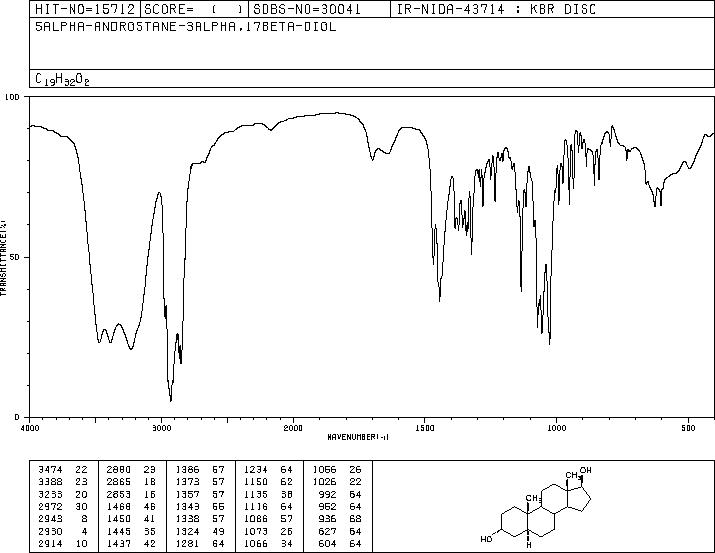
Task: Select the SCORE= header field
Action: point(194,9)
